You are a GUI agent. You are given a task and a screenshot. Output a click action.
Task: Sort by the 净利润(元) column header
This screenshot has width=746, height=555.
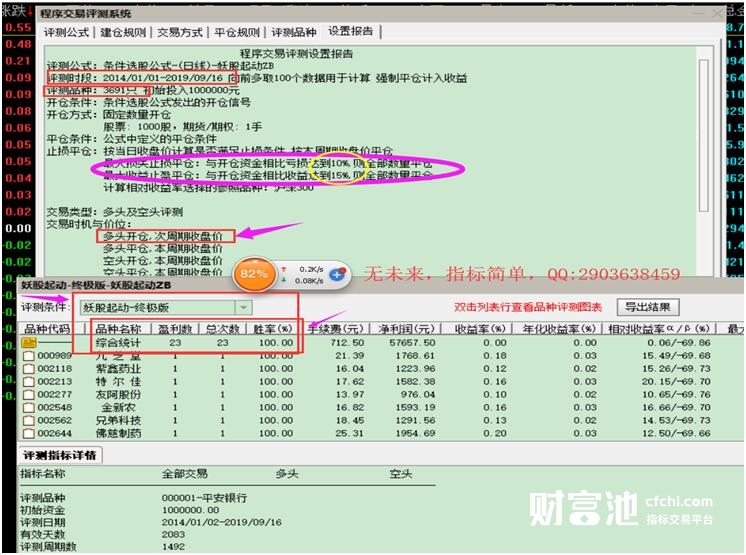tap(406, 329)
